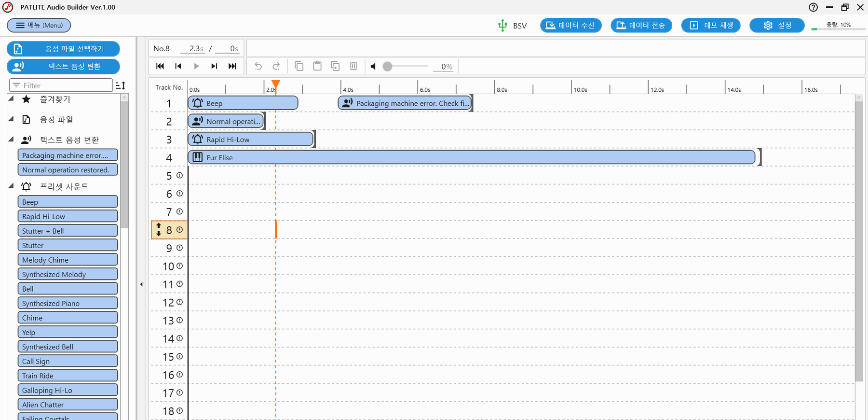Select the Rapid Hi-Low clip on track 3
Viewport: 868px width, 420px height.
tap(250, 140)
